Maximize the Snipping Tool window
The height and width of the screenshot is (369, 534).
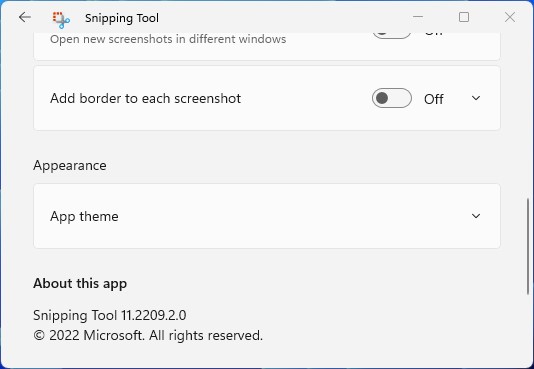click(464, 17)
